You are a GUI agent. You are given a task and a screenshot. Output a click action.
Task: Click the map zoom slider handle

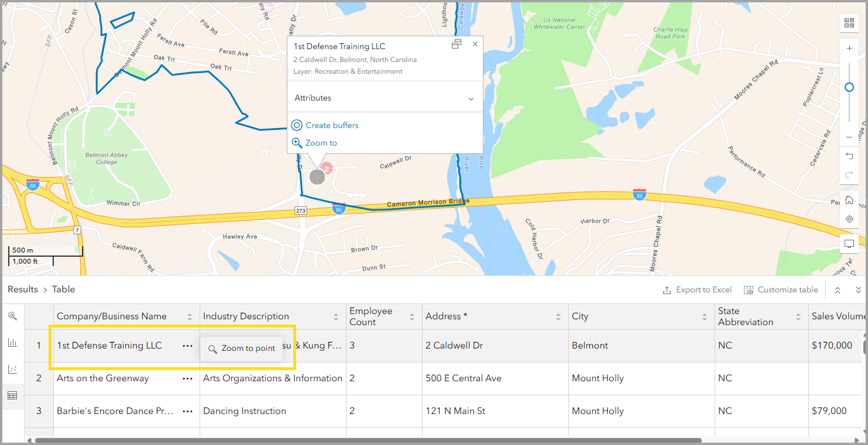click(849, 87)
